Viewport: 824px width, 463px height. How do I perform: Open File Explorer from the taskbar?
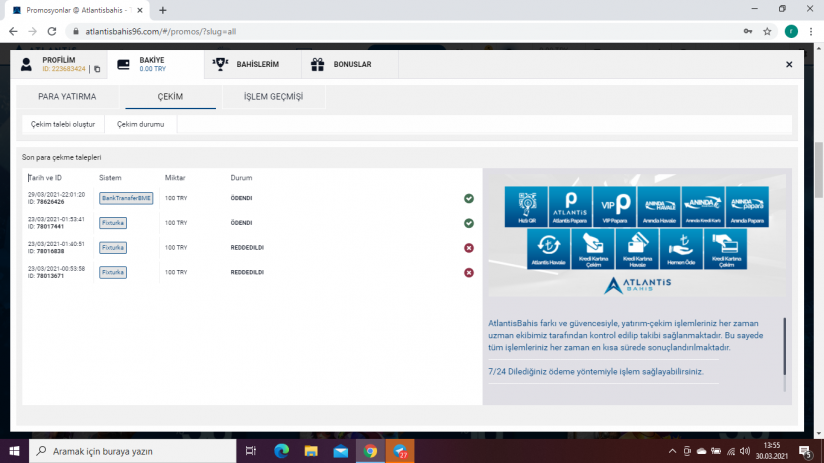tap(311, 451)
